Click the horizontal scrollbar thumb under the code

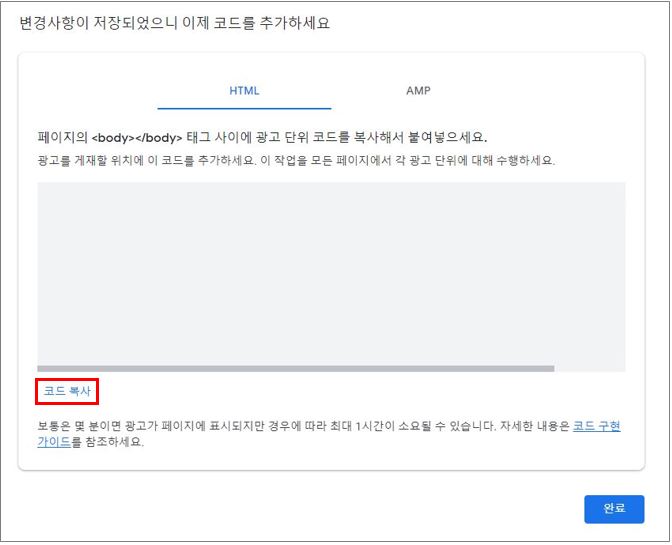[295, 368]
